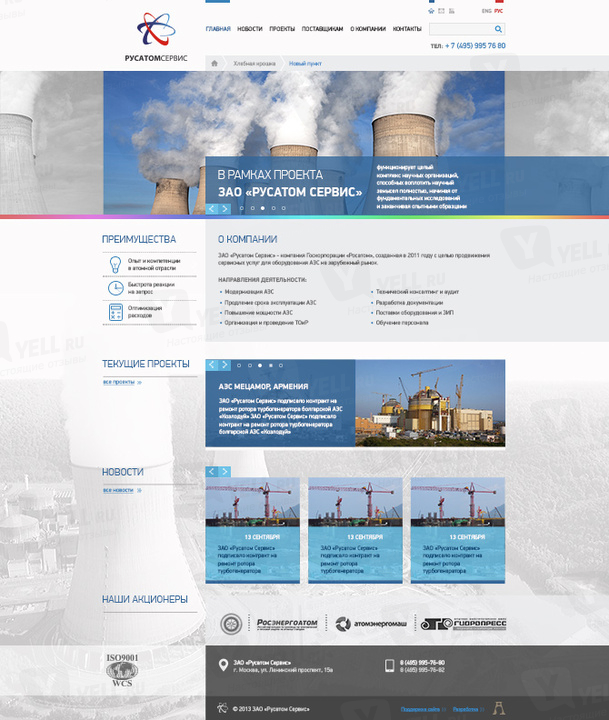Select fourth dot of current projects slider
This screenshot has width=609, height=720.
coord(271,366)
